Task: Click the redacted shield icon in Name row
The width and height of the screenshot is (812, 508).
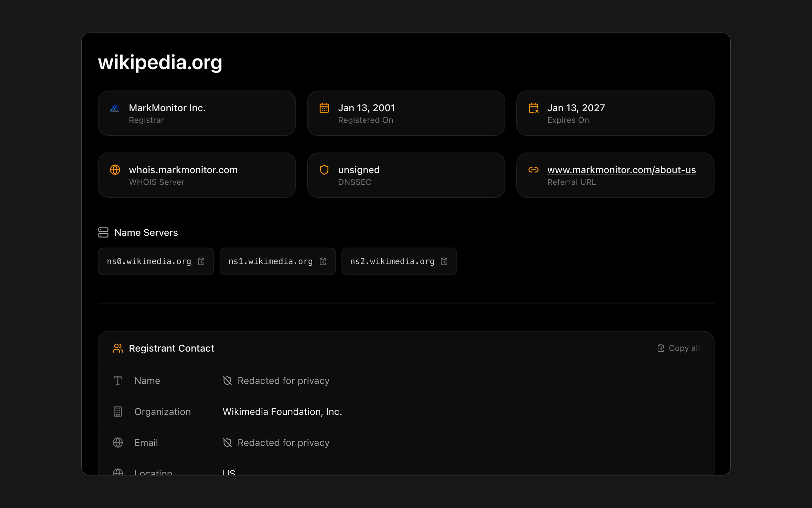Action: (227, 381)
